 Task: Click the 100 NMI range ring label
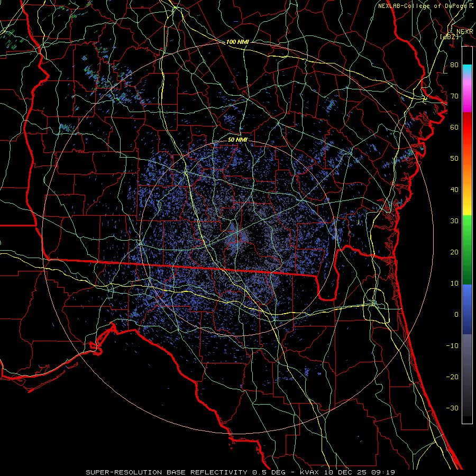point(237,42)
